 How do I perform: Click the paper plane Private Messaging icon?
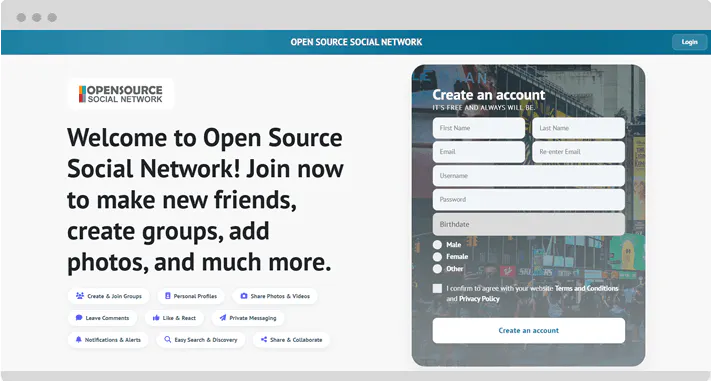223,318
